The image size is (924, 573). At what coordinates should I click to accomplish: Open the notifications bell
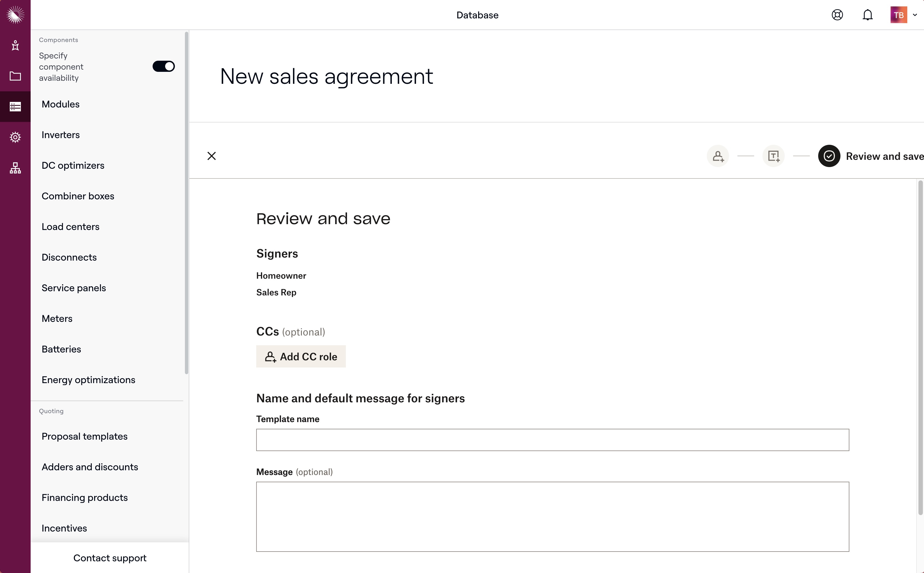(x=867, y=15)
